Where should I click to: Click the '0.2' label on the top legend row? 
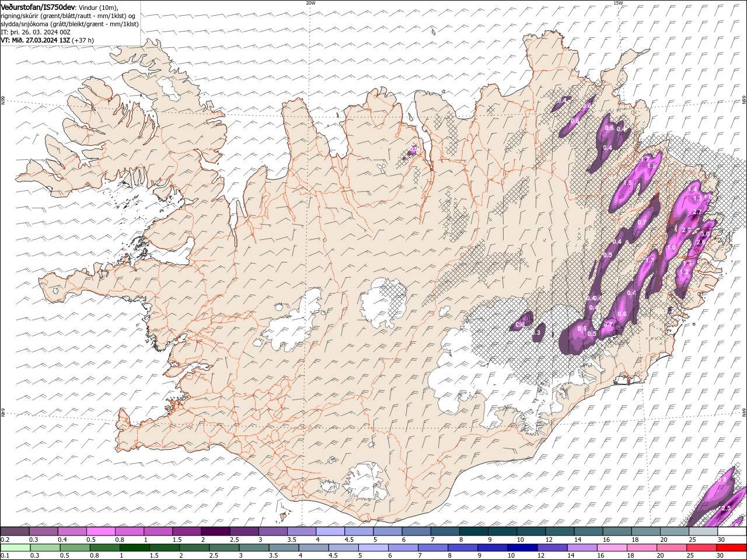[x=4, y=540]
